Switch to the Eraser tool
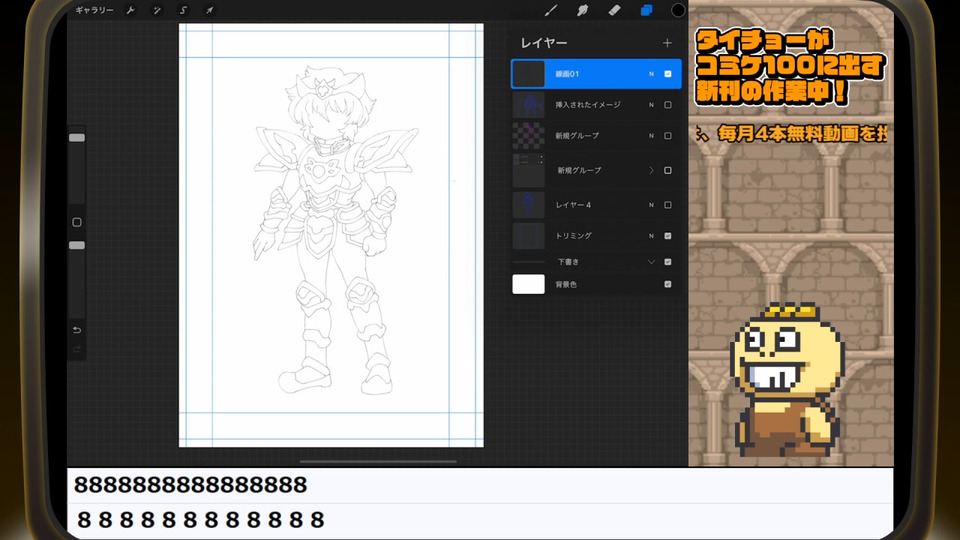This screenshot has width=960, height=540. (614, 11)
